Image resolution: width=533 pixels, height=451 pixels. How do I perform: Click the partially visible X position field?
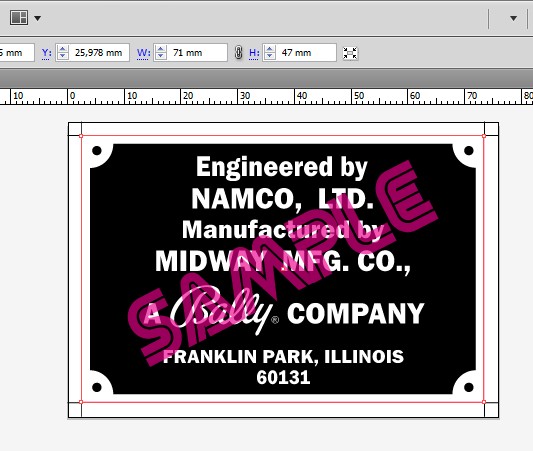(x=17, y=53)
